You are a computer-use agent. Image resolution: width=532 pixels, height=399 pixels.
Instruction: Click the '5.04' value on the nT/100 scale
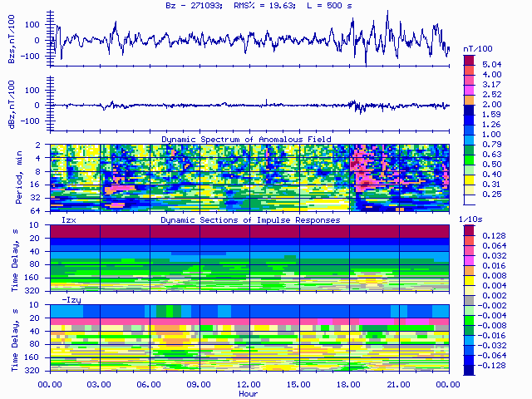pyautogui.click(x=491, y=65)
